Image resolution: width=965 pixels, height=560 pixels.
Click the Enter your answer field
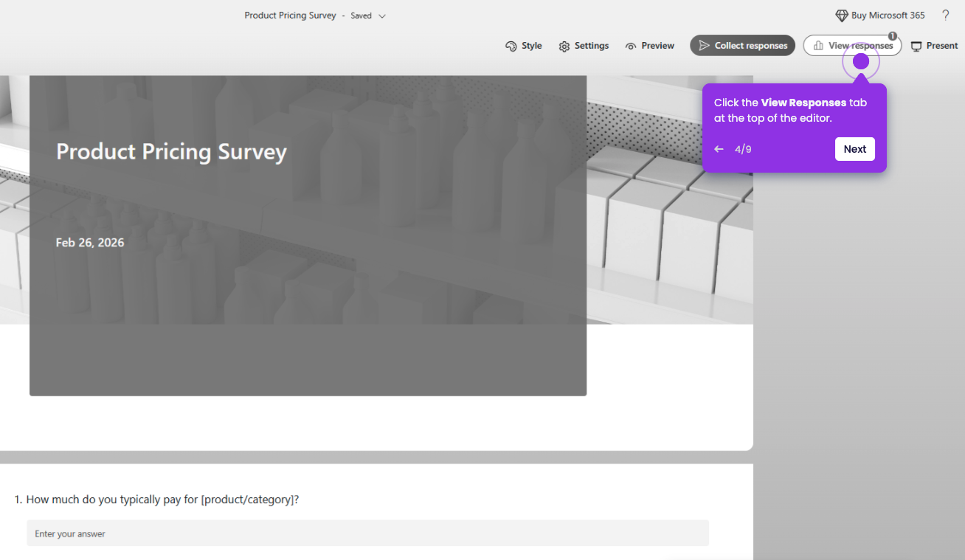coord(368,533)
